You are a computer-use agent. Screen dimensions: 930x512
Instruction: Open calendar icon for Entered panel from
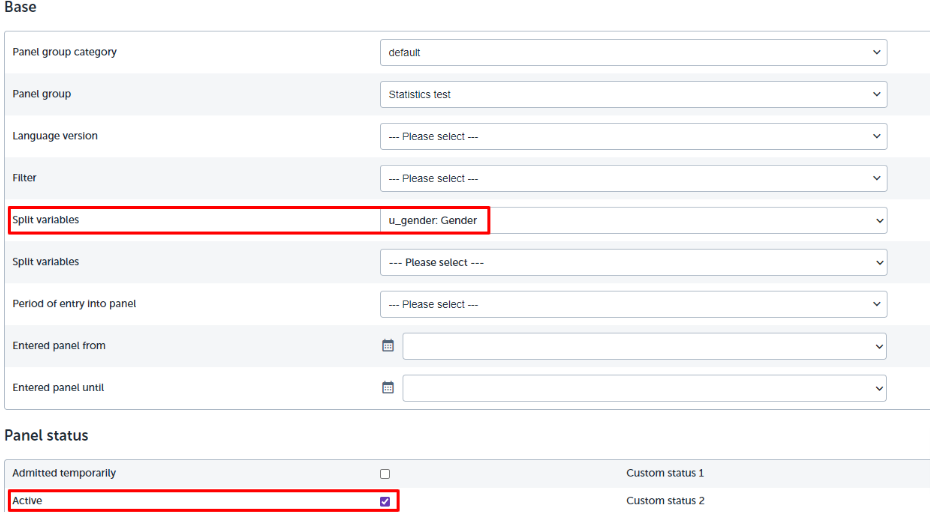(x=388, y=346)
